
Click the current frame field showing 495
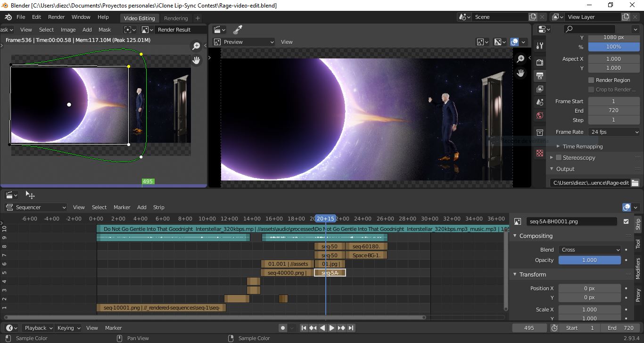coord(529,328)
